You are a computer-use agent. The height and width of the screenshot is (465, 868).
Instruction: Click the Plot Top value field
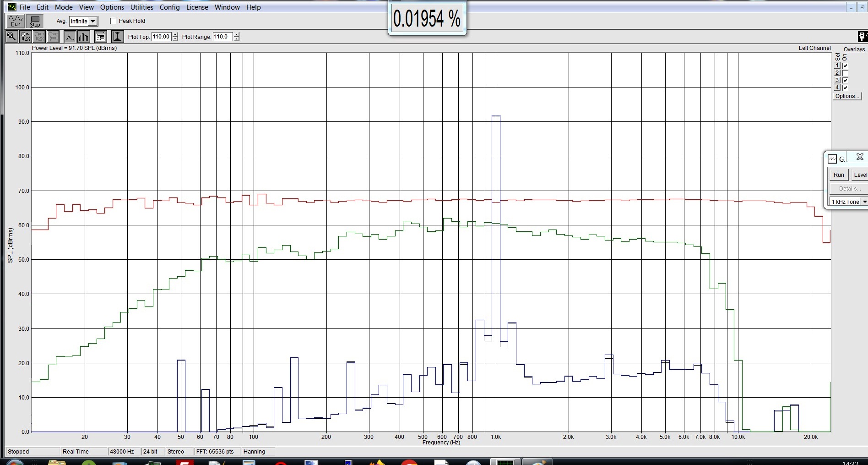coord(162,37)
